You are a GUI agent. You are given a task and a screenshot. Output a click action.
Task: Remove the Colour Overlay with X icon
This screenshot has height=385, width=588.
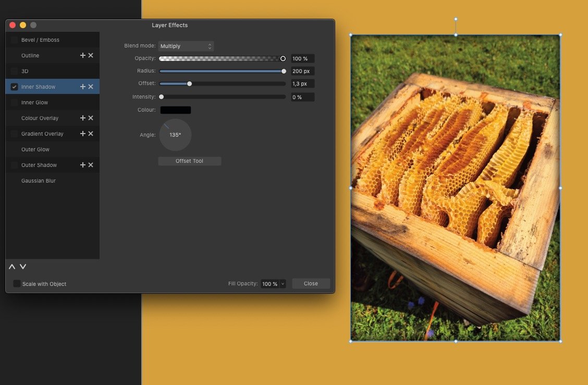[91, 118]
